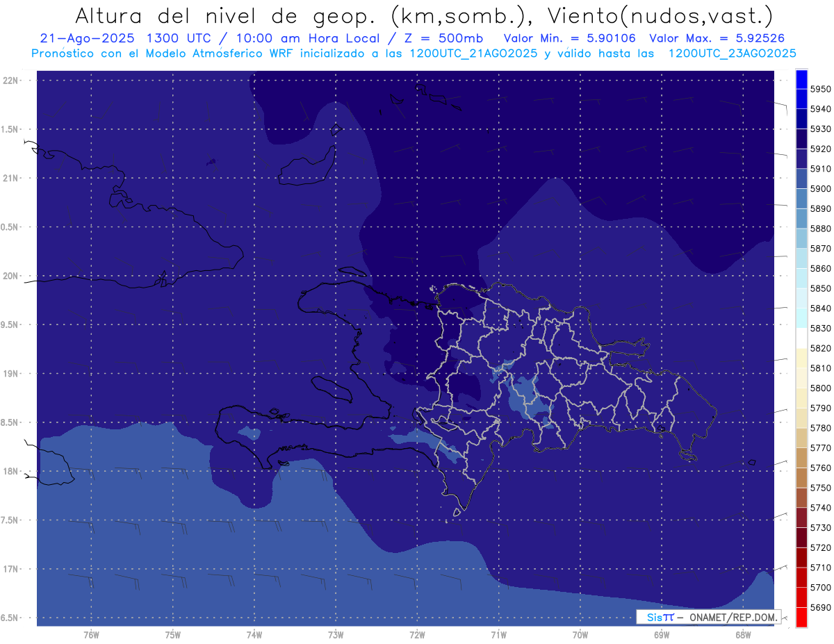
Task: Select tan swatch between 5770 and 5760
Action: click(x=801, y=458)
